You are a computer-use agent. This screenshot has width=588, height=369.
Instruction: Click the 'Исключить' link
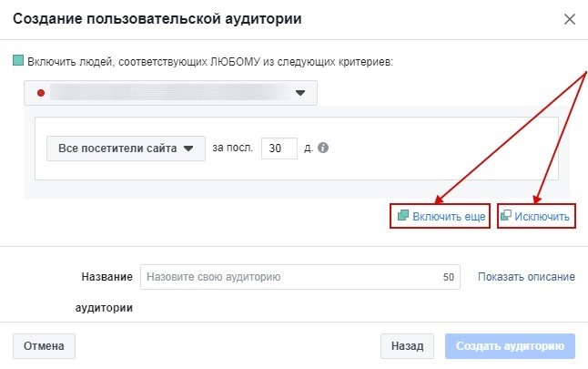(x=542, y=217)
